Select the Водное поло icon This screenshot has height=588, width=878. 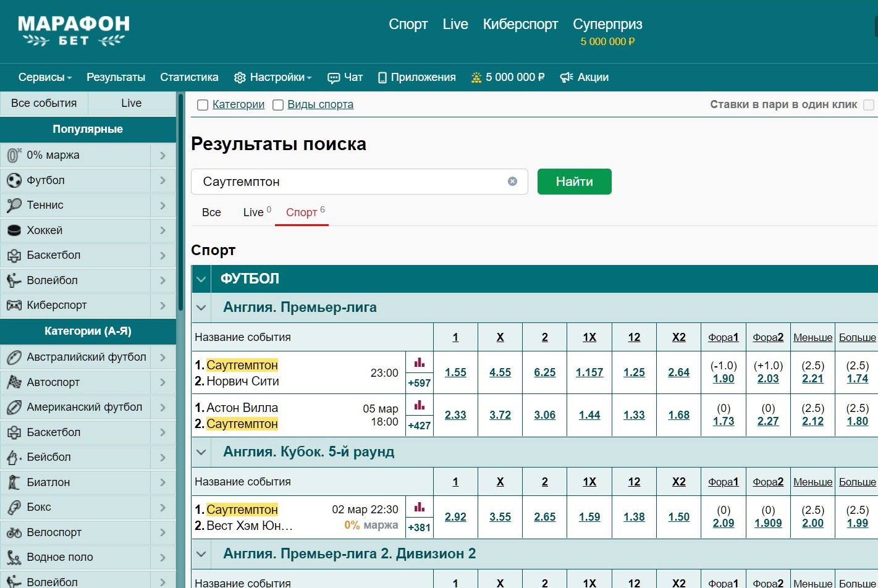pyautogui.click(x=14, y=557)
